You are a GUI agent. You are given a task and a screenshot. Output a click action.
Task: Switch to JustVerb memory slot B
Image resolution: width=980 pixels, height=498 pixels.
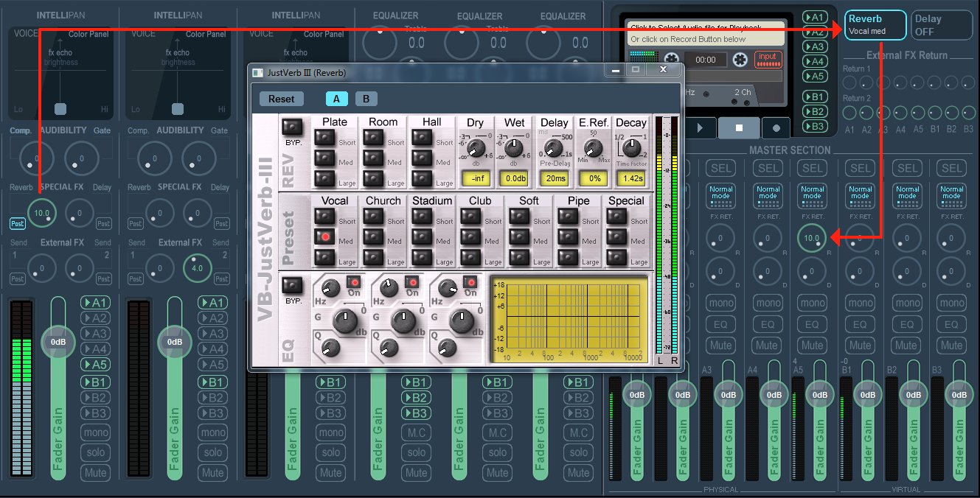[366, 99]
